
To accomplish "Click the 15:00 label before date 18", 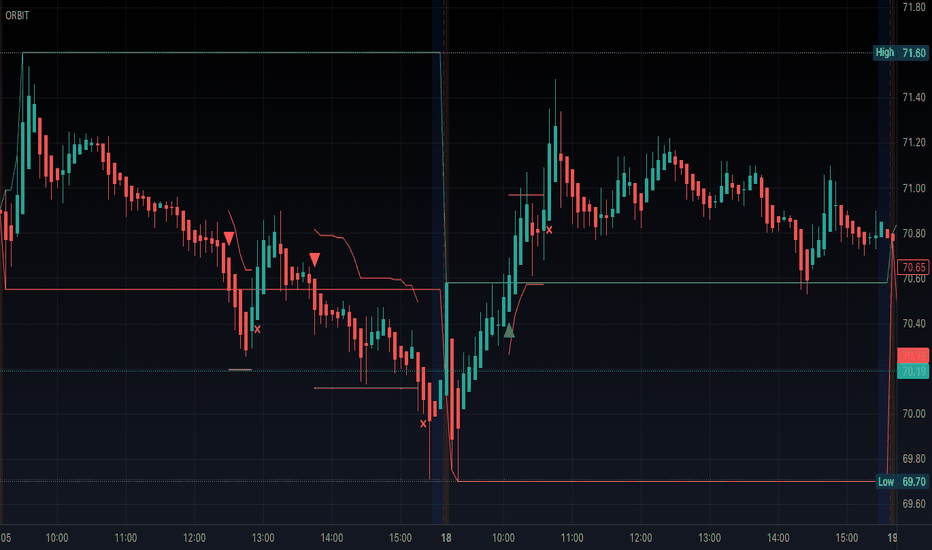I will pos(400,538).
